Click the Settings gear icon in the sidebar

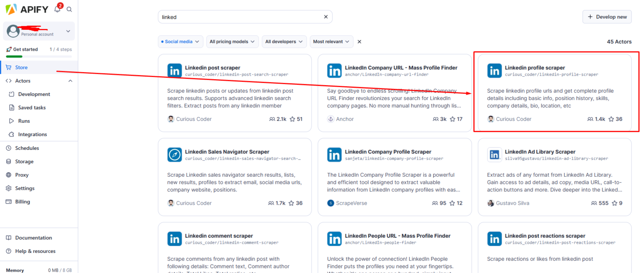[9, 188]
